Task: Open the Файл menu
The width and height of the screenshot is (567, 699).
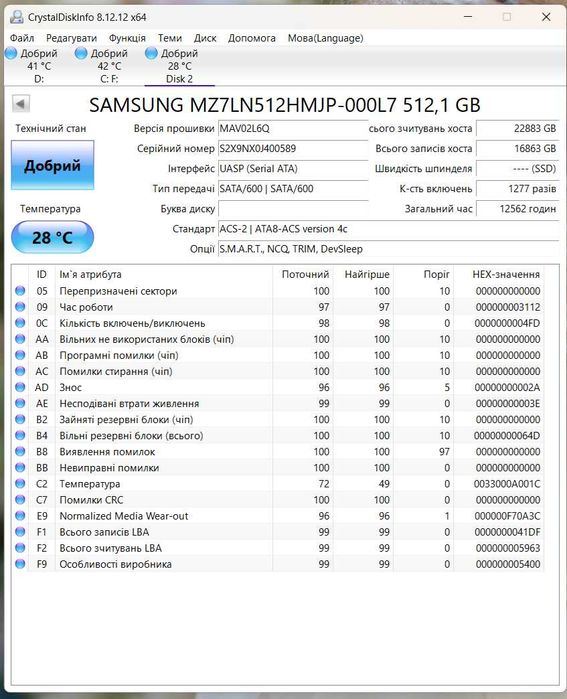Action: click(x=22, y=38)
